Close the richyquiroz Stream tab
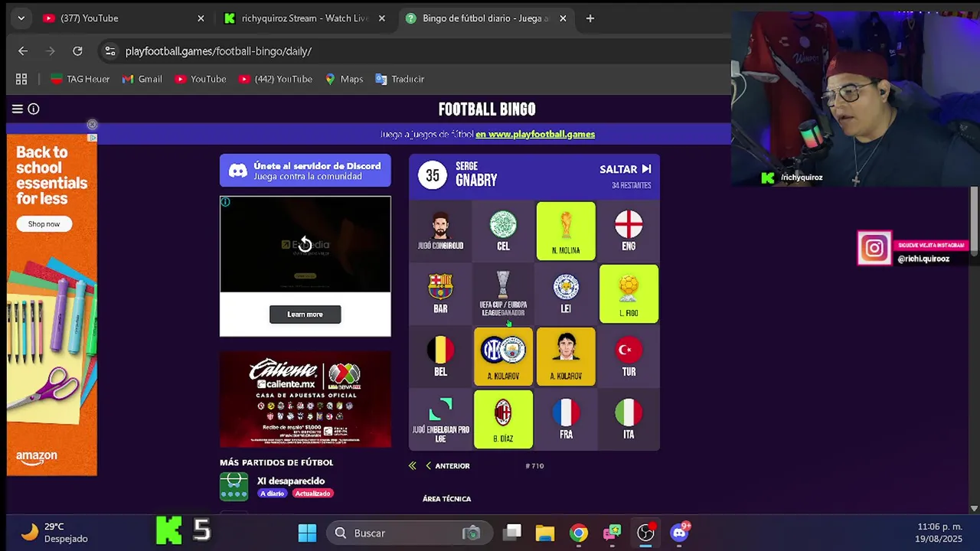The image size is (980, 551). [382, 18]
